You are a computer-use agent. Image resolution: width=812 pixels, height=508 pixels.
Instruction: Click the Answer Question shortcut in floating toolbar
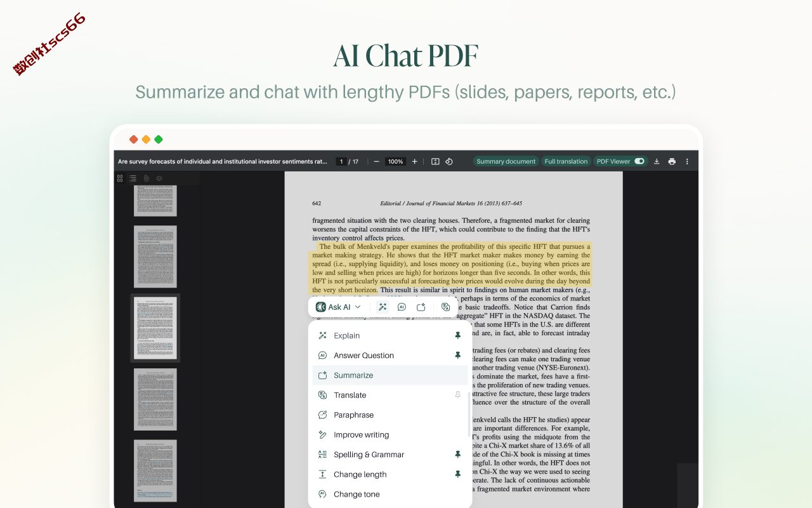click(x=402, y=307)
